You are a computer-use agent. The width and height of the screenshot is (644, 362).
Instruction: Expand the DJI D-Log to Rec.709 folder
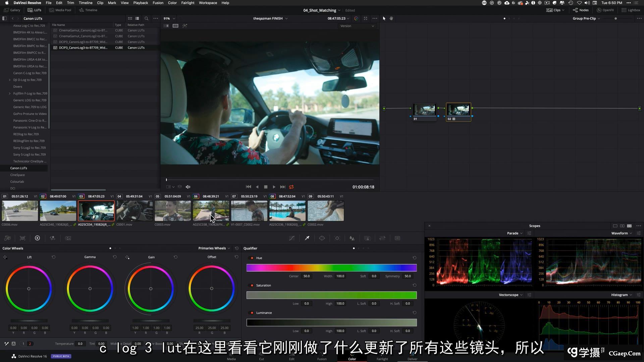9,80
